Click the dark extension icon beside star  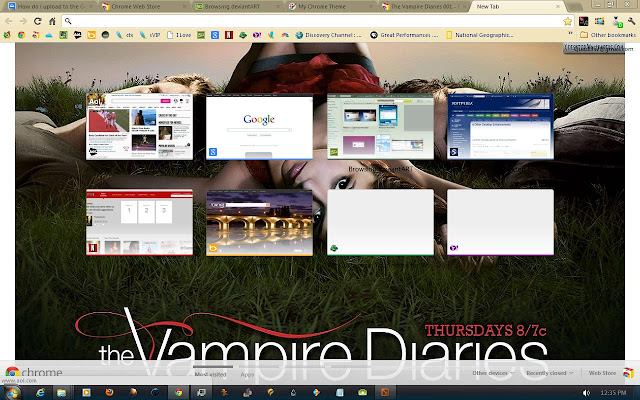(583, 21)
